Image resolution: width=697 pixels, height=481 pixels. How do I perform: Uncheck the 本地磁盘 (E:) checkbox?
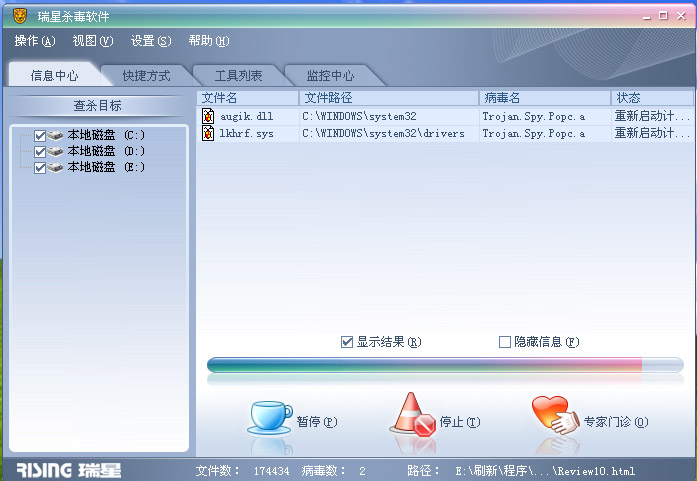pyautogui.click(x=40, y=168)
